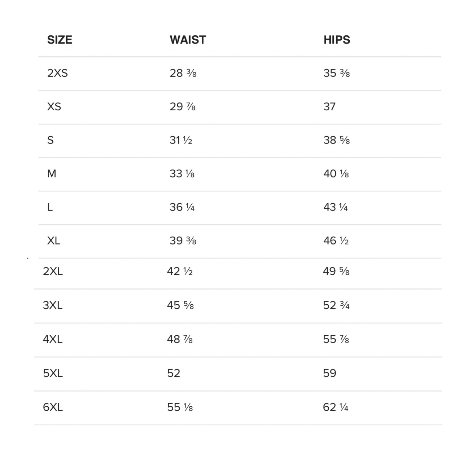The height and width of the screenshot is (468, 476).
Task: Select the 6XL size label
Action: [x=53, y=407]
